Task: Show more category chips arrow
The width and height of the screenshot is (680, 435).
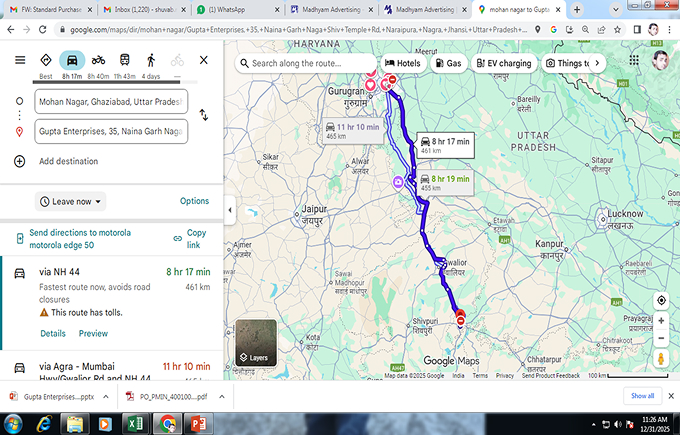Action: pyautogui.click(x=597, y=63)
